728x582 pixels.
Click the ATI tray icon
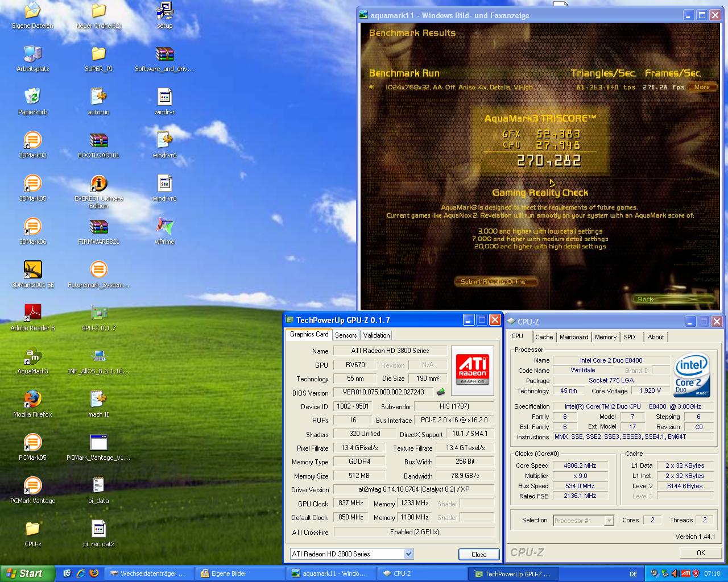coord(686,573)
